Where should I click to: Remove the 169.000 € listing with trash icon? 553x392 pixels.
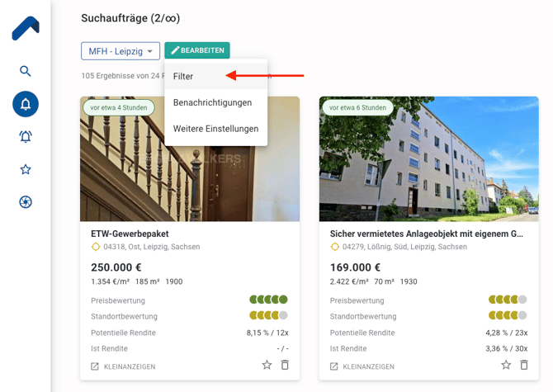524,365
